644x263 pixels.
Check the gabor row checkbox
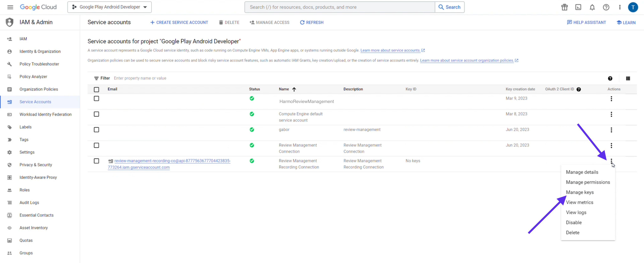[96, 130]
